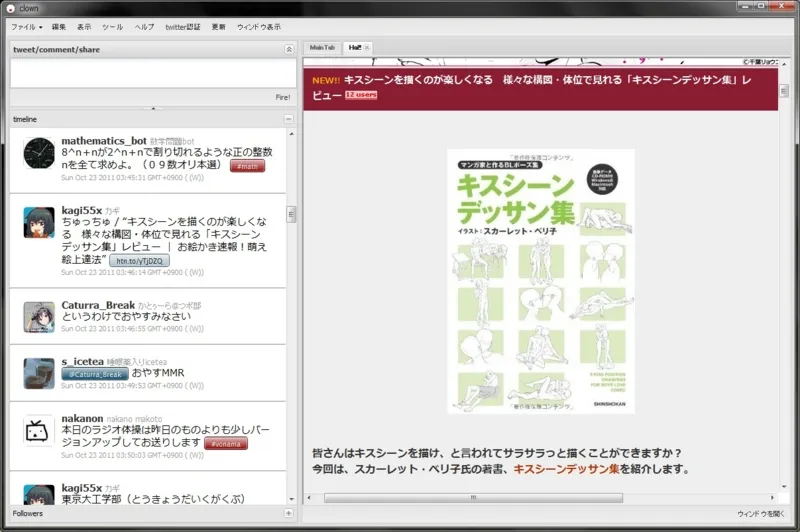The image size is (800, 532).
Task: Click the tweet compose text field
Action: tap(150, 74)
